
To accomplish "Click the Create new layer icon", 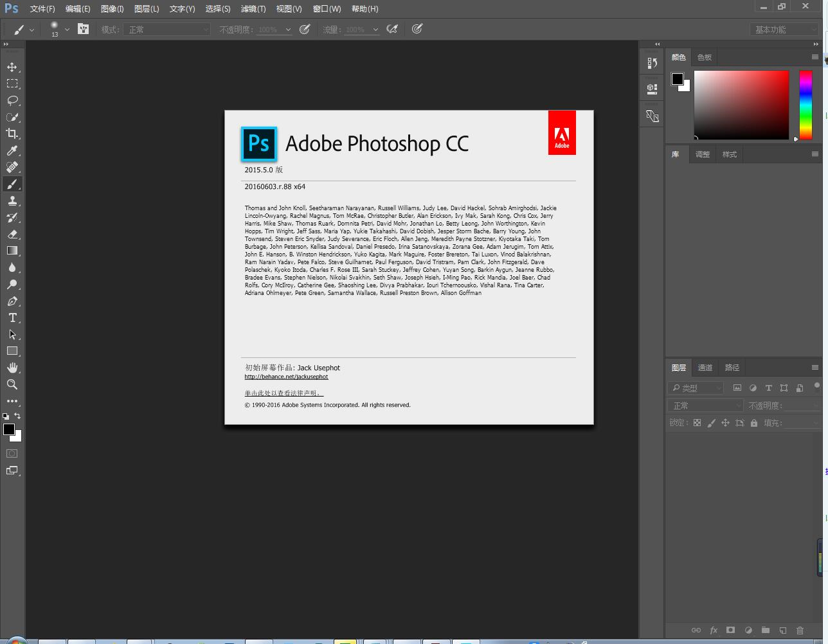I will click(782, 631).
